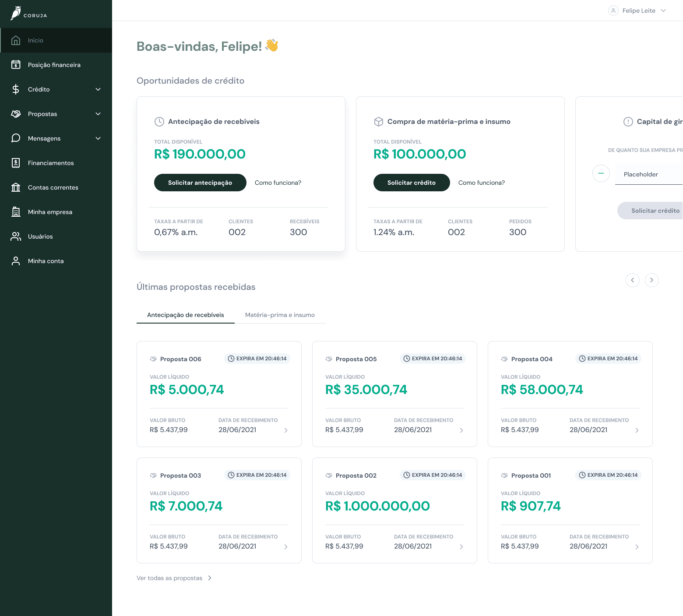Open Usuários in sidebar

pyautogui.click(x=56, y=236)
